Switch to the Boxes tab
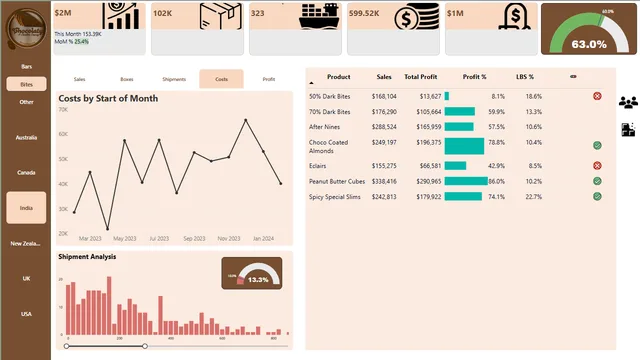This screenshot has height=360, width=640. 127,79
